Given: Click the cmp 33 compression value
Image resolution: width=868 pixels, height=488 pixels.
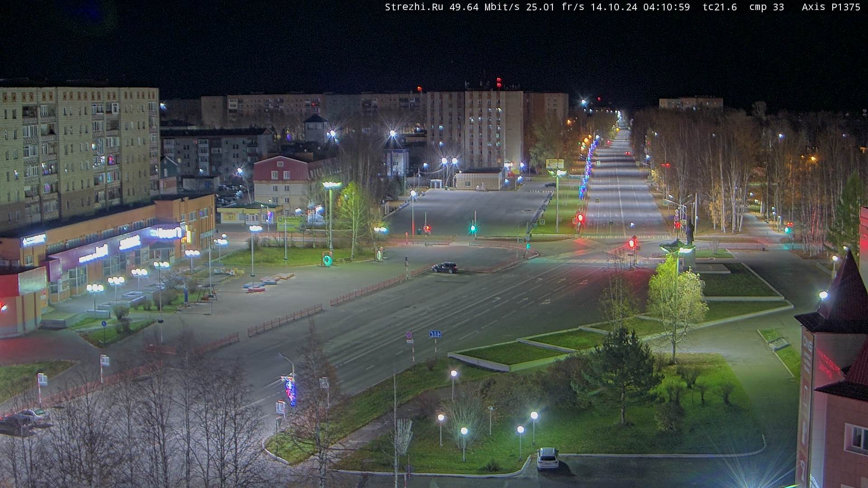Looking at the screenshot, I should pos(767,7).
